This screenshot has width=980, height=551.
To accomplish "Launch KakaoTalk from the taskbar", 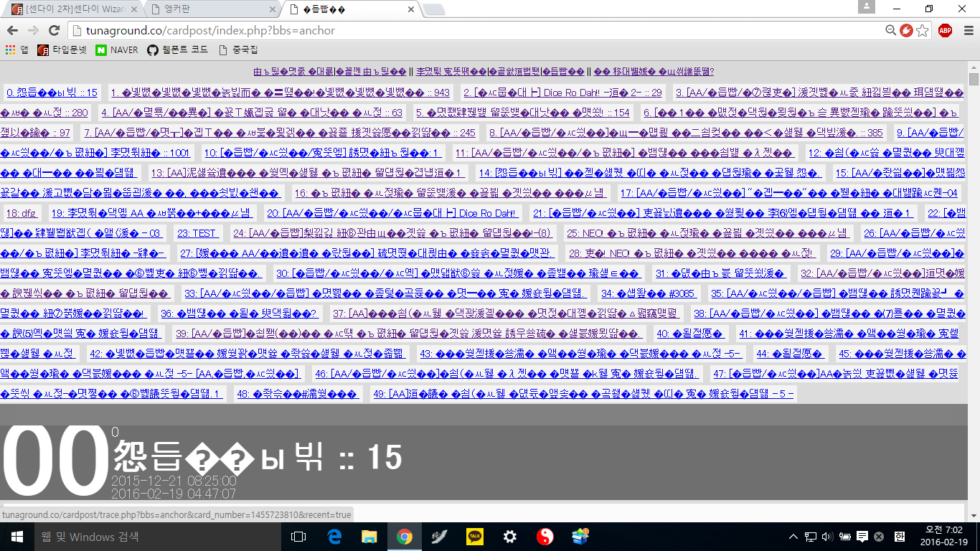I will pyautogui.click(x=474, y=537).
